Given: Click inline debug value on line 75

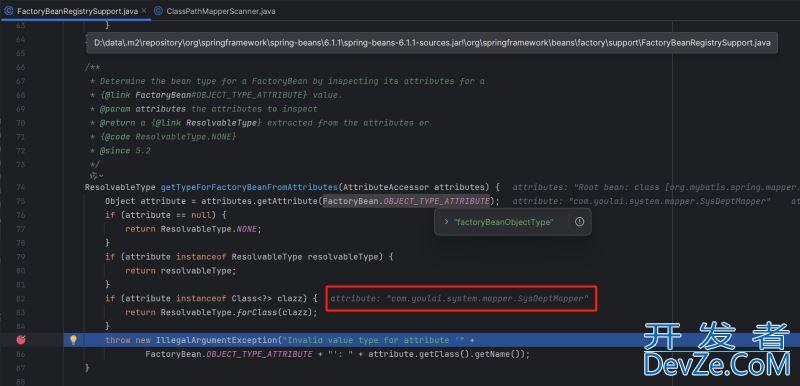Looking at the screenshot, I should pos(641,201).
